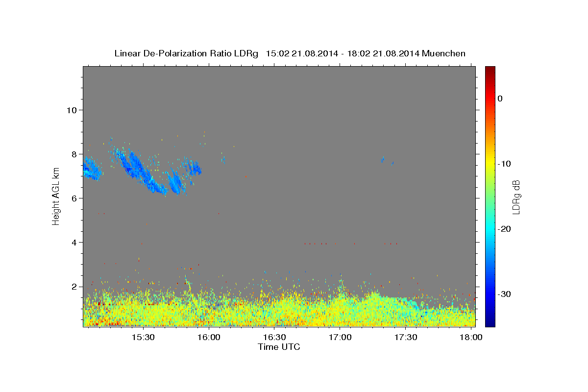
Task: Click the 'Height AGL km' axis label
Action: 56,196
